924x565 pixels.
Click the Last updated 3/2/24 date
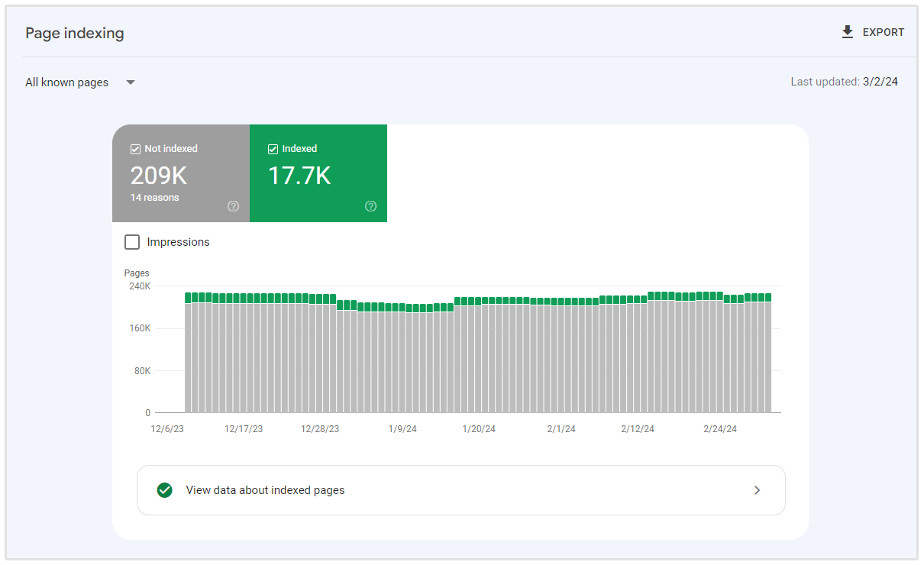click(x=880, y=82)
